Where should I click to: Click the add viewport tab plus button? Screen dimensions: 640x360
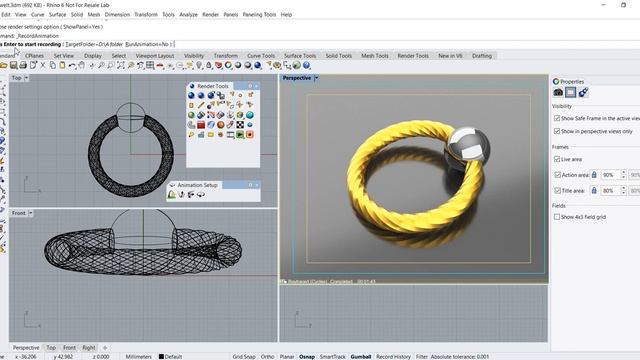105,348
